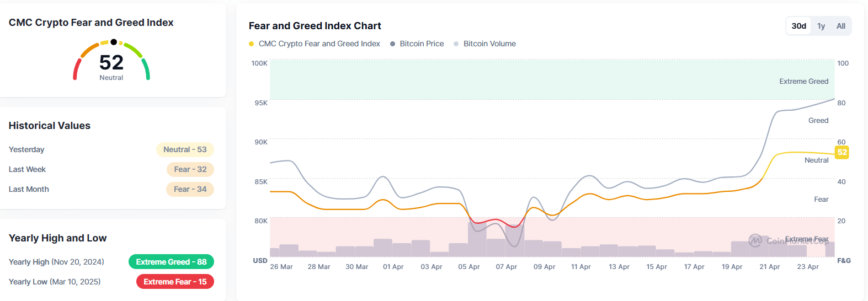Click the 80K y-axis price label
This screenshot has height=301, width=868.
click(x=261, y=221)
